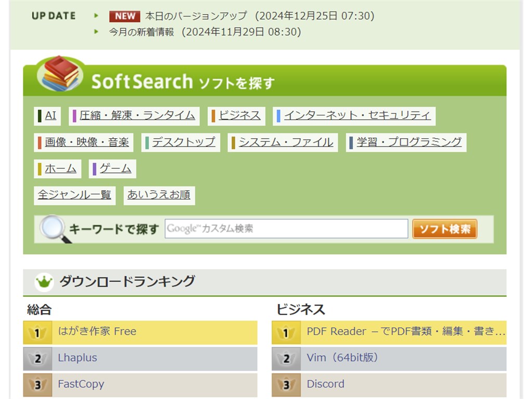Open the インターネット・セキュリティ category
The width and height of the screenshot is (532, 399).
coord(357,115)
